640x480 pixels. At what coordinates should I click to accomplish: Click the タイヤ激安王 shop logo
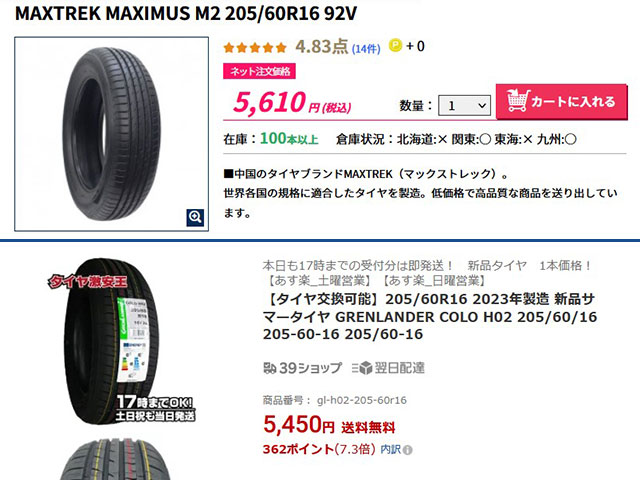pyautogui.click(x=88, y=282)
